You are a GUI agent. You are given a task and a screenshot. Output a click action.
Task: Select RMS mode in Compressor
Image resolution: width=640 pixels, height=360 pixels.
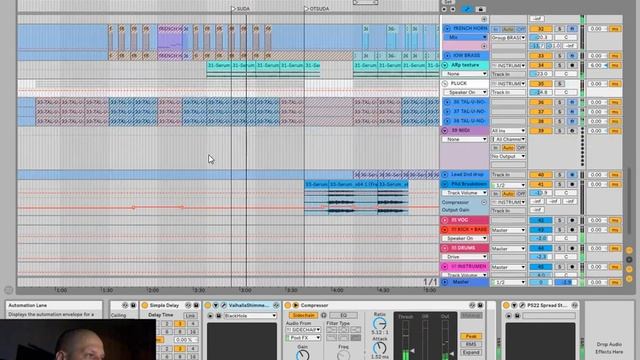pyautogui.click(x=471, y=344)
